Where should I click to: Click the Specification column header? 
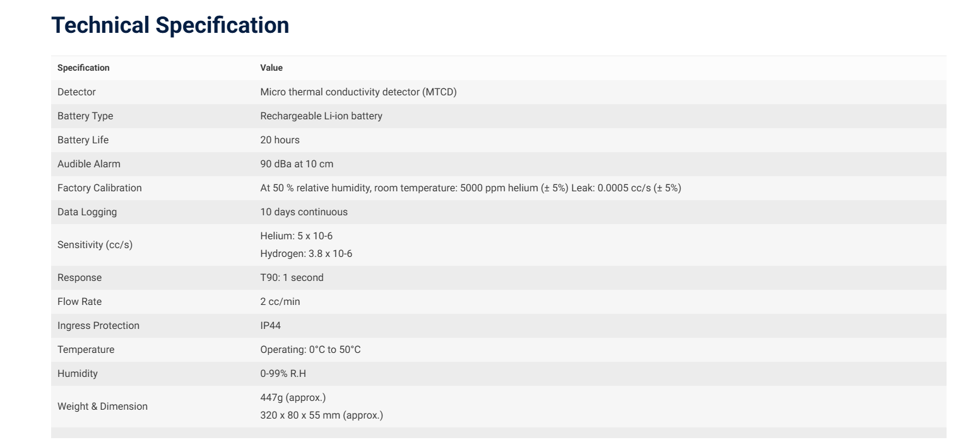[x=83, y=68]
